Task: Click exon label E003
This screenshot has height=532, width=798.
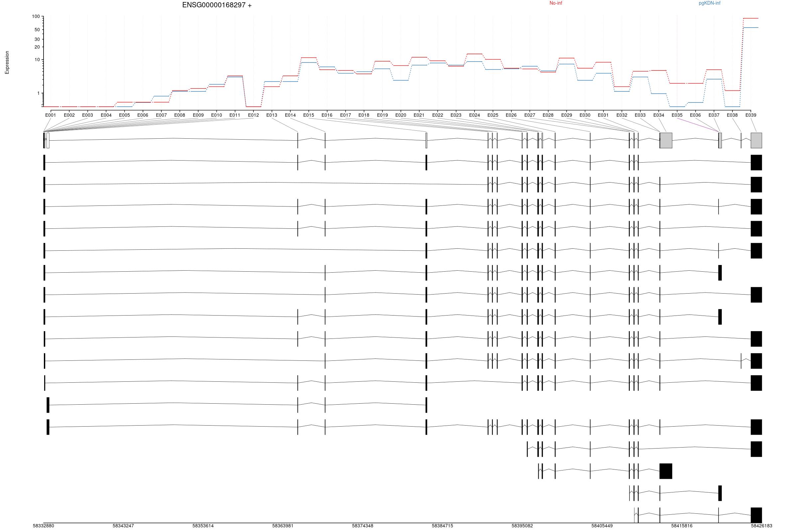Action: click(87, 115)
